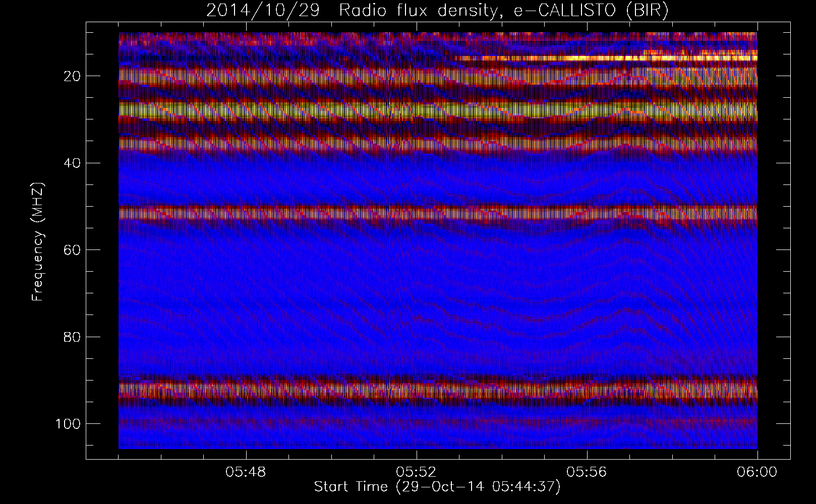Click the "20" frequency axis label
The height and width of the screenshot is (504, 816).
coord(73,76)
